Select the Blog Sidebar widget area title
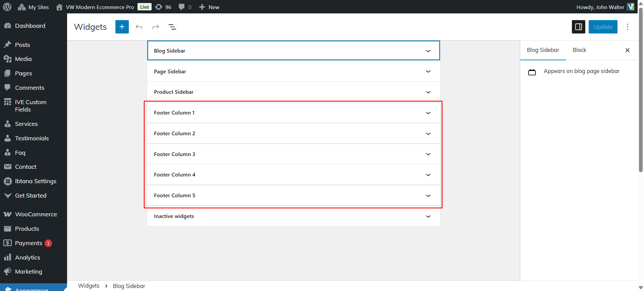 tap(169, 51)
